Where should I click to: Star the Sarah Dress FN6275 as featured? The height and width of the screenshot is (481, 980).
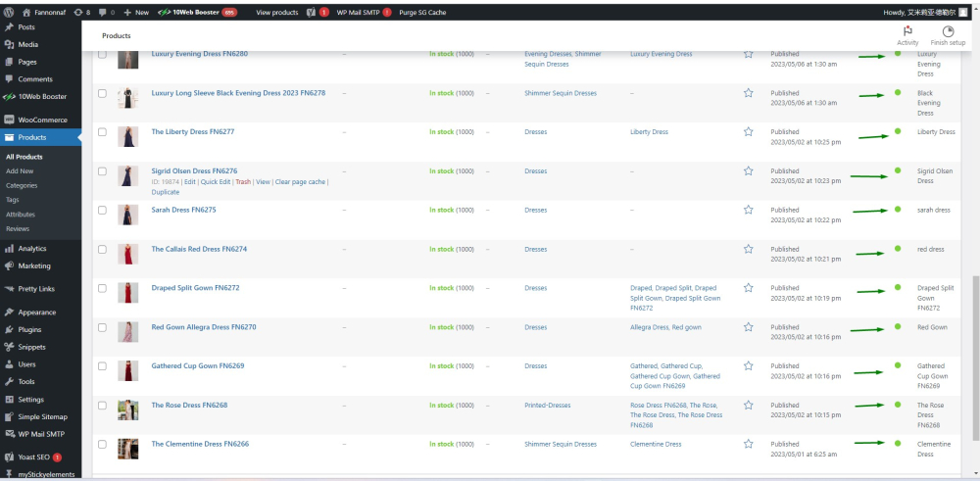(x=748, y=210)
